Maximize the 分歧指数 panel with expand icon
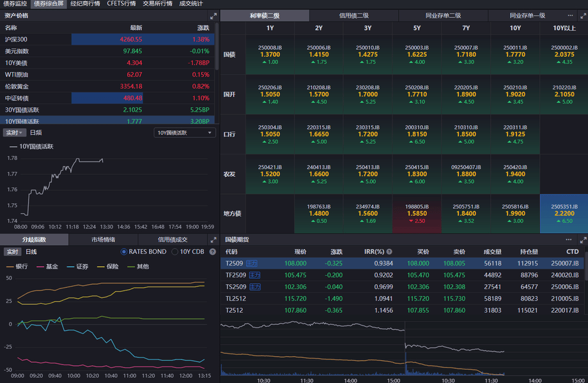The image size is (588, 383). tap(213, 240)
